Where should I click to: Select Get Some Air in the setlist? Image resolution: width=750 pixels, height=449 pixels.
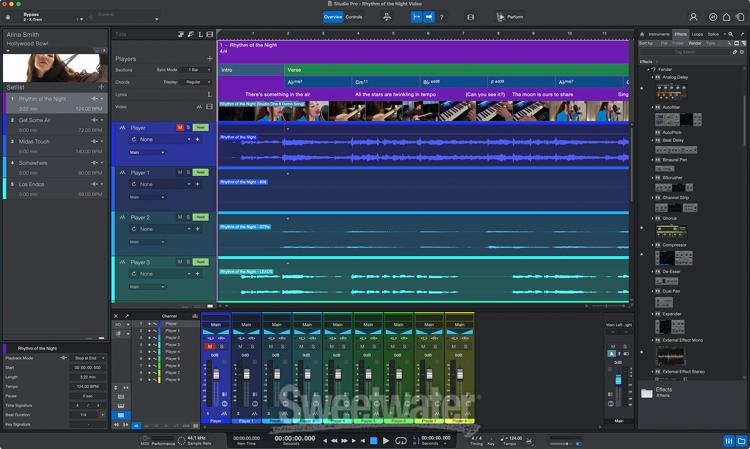coord(55,124)
